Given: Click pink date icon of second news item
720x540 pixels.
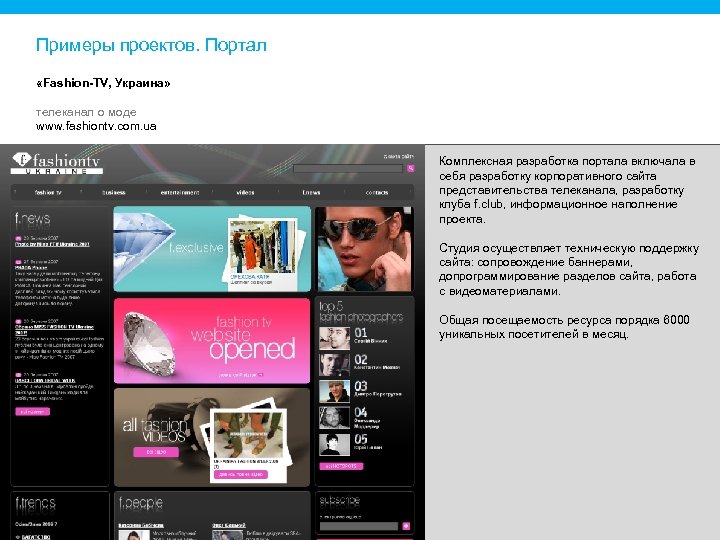Looking at the screenshot, I should tap(18, 262).
